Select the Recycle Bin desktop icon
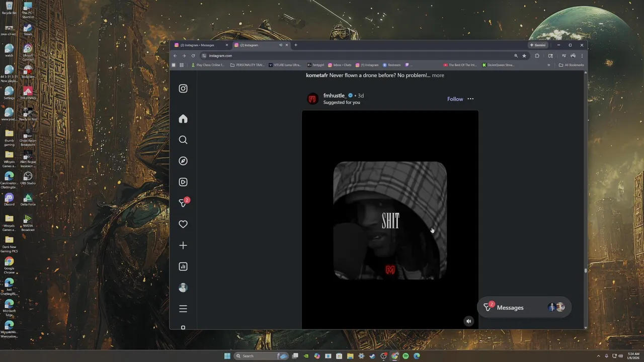Image resolution: width=644 pixels, height=362 pixels. pos(9,8)
